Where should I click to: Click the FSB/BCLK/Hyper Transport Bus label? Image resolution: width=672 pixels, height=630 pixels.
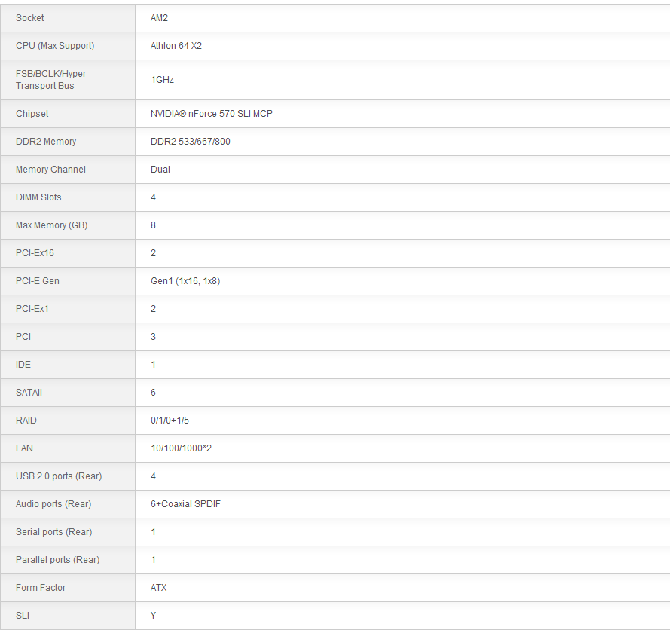(x=50, y=80)
